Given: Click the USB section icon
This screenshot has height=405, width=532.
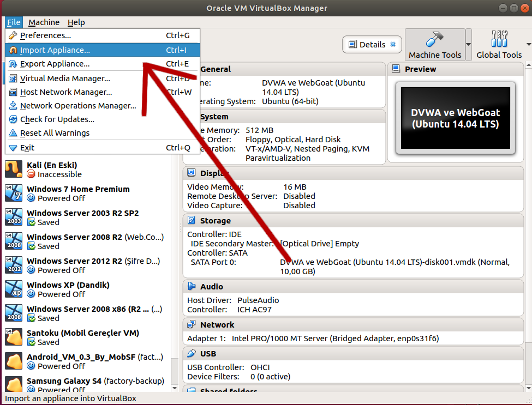Looking at the screenshot, I should click(x=192, y=353).
